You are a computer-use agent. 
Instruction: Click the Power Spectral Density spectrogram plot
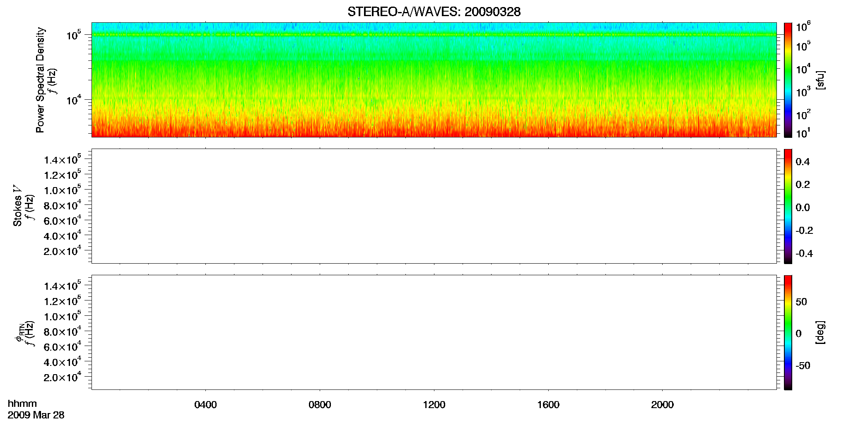tap(434, 80)
